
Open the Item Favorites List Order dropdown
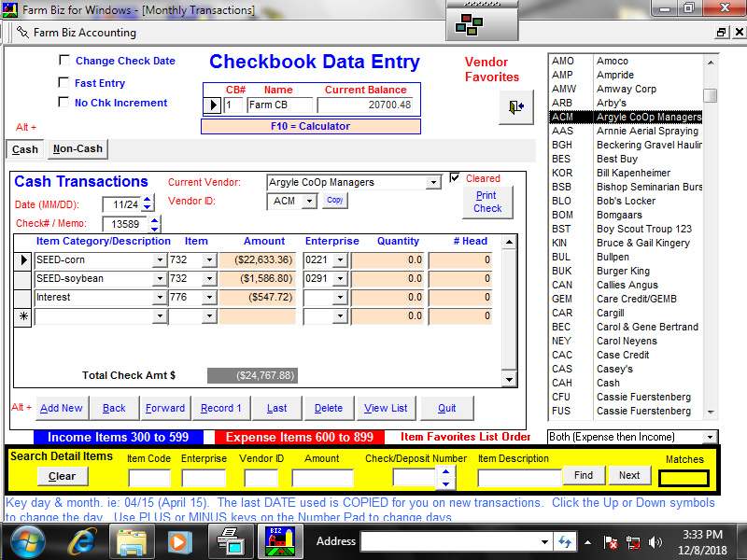(710, 437)
